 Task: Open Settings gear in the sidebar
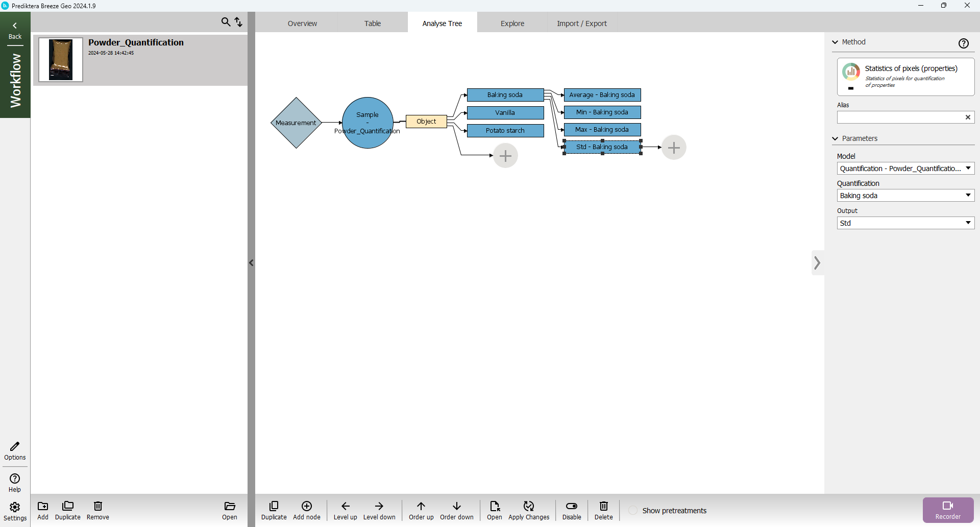point(15,508)
